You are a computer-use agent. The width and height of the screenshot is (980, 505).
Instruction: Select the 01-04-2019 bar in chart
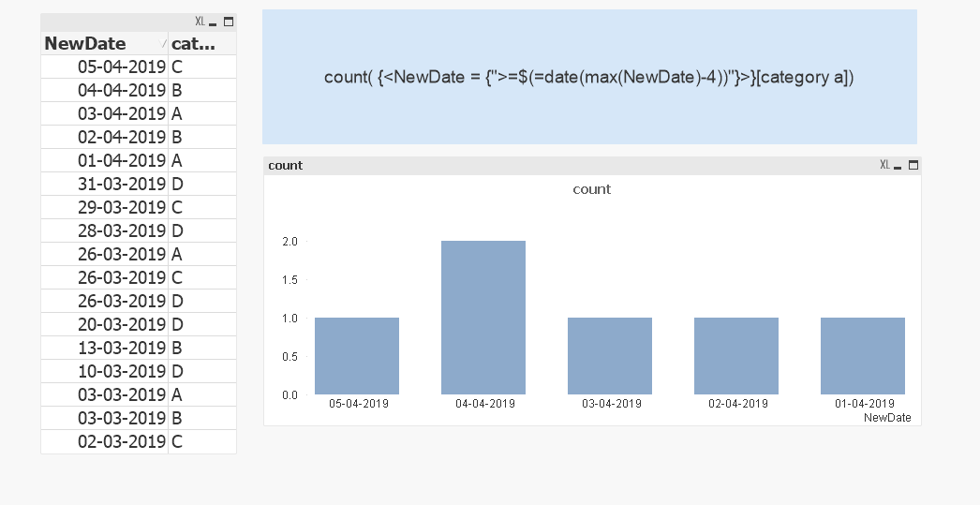pyautogui.click(x=863, y=356)
